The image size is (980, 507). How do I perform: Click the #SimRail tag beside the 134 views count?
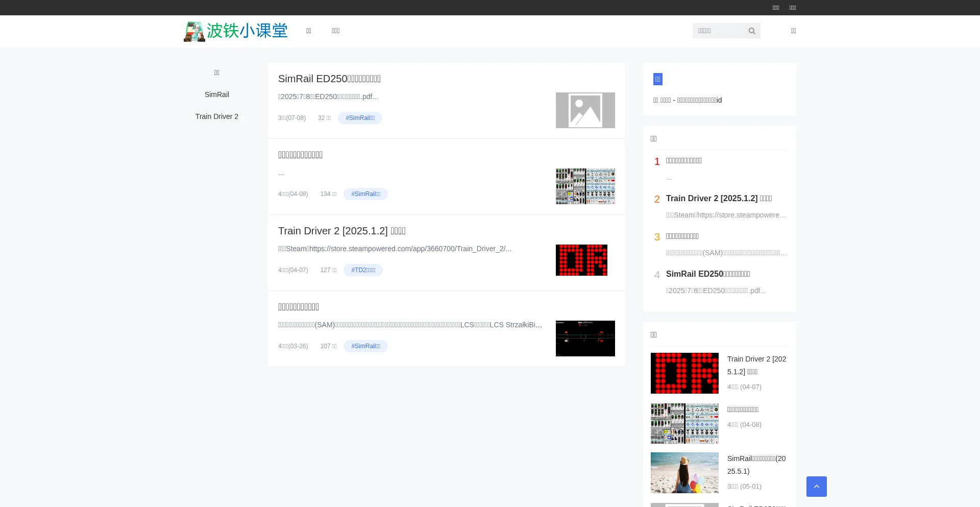pyautogui.click(x=365, y=194)
